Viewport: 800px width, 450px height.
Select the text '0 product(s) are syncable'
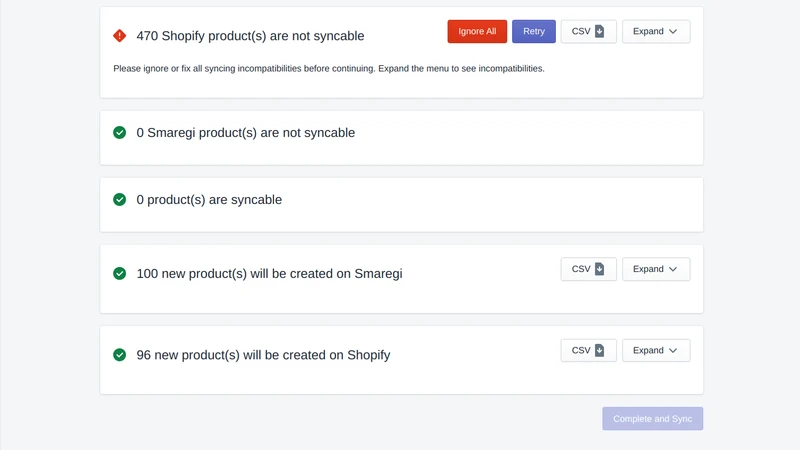[209, 199]
